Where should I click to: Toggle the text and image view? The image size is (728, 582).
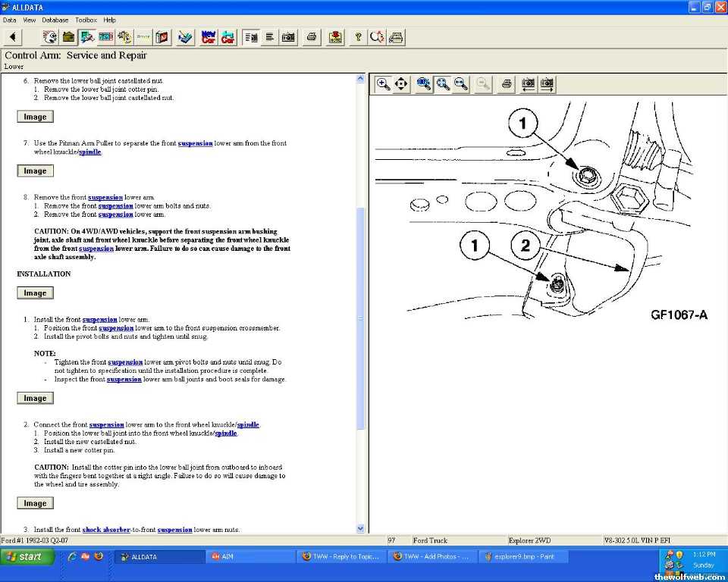point(252,36)
